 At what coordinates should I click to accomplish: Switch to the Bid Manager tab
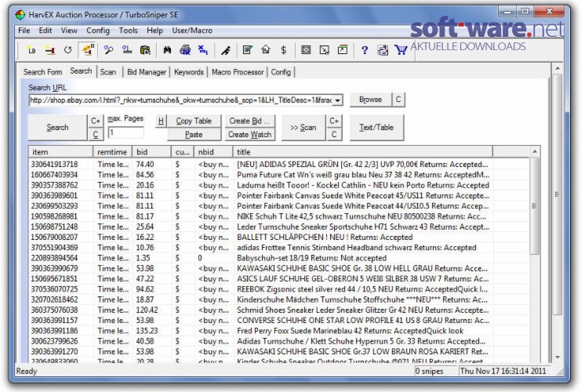[x=147, y=72]
